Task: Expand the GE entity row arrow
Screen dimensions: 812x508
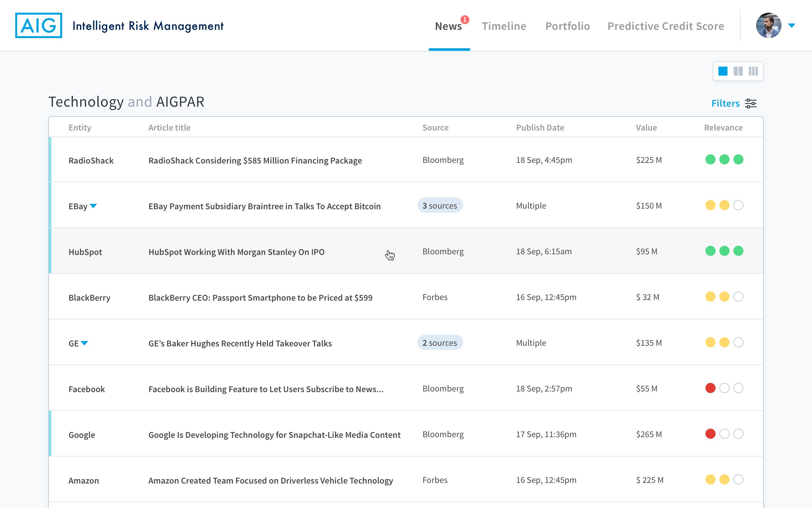Action: click(85, 343)
